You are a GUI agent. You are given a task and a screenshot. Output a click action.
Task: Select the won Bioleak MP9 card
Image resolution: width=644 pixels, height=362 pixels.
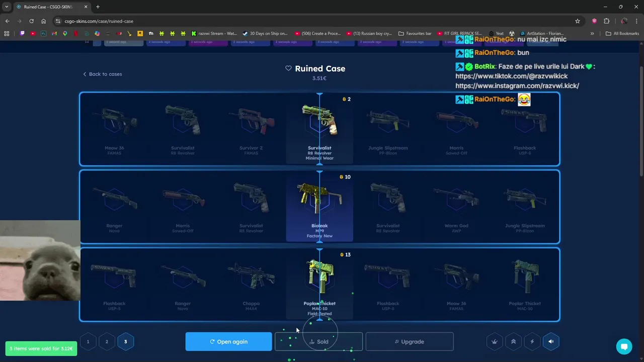coord(319,207)
